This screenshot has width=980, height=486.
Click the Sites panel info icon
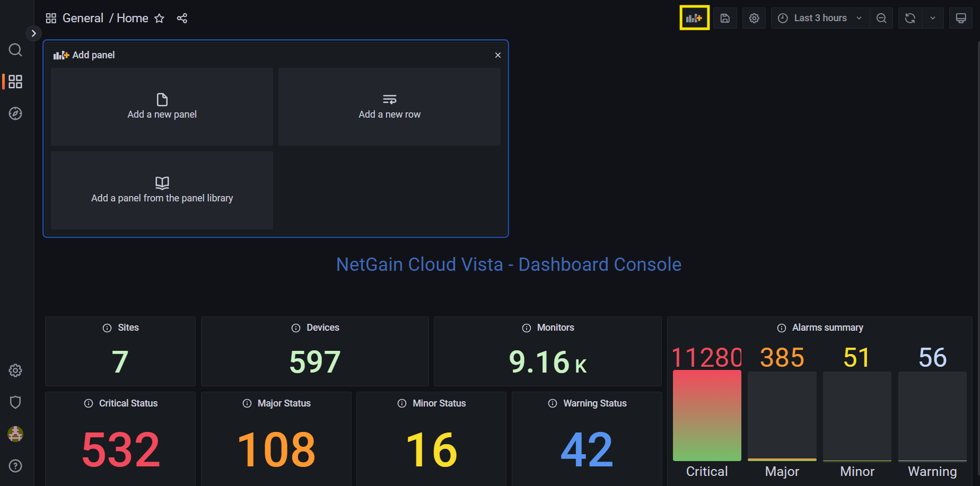click(107, 328)
